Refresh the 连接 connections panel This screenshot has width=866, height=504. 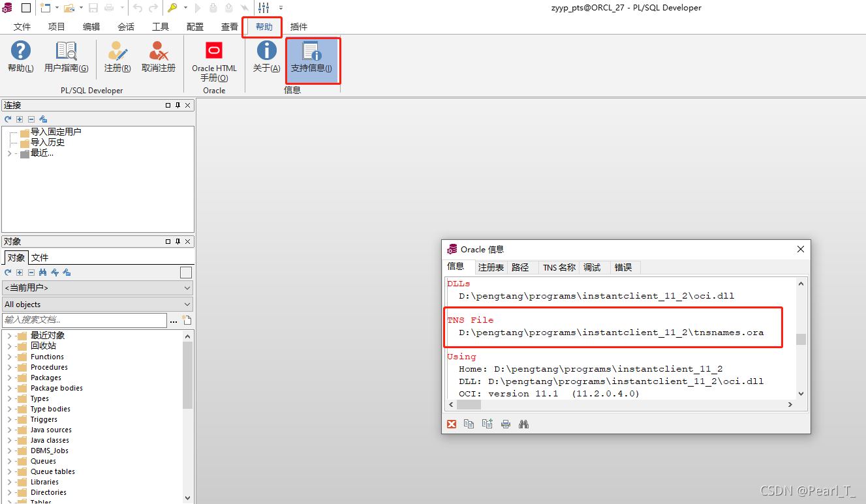click(x=8, y=119)
